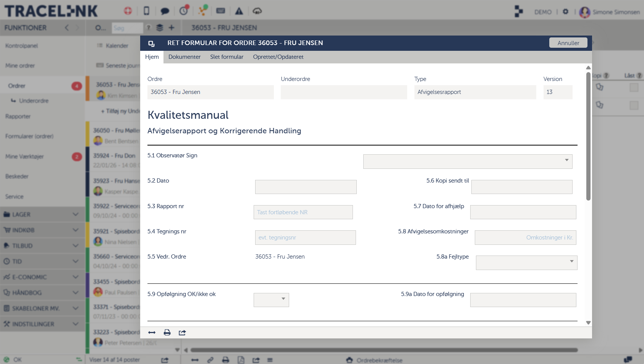The height and width of the screenshot is (364, 644).
Task: Click the print icon in the form footer
Action: click(167, 333)
